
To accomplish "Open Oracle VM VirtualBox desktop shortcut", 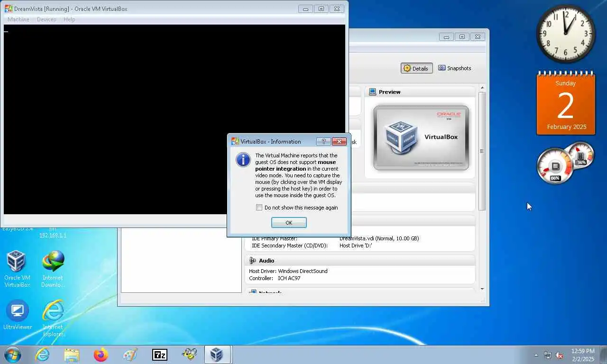I will click(17, 269).
